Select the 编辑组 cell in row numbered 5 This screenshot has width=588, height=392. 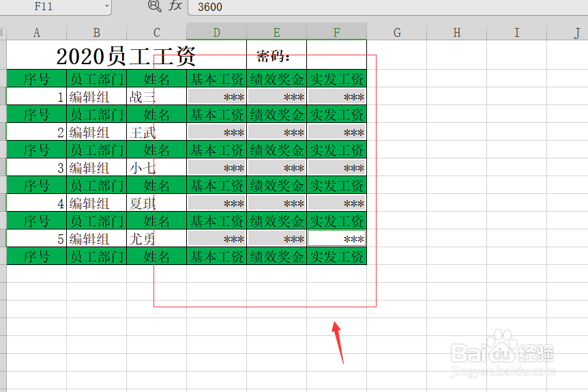pyautogui.click(x=97, y=238)
